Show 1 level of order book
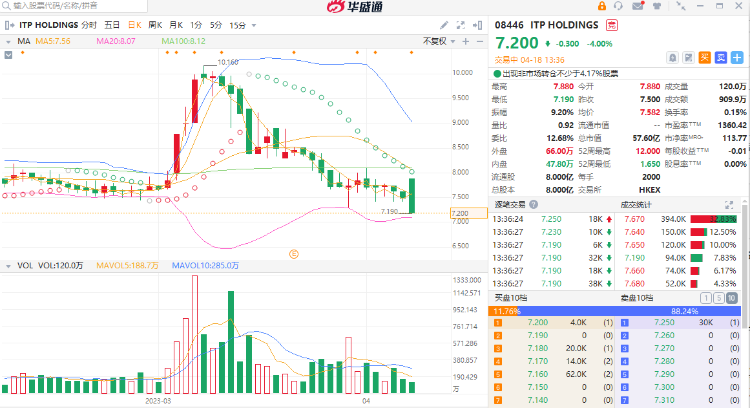This screenshot has width=750, height=408. [706, 298]
